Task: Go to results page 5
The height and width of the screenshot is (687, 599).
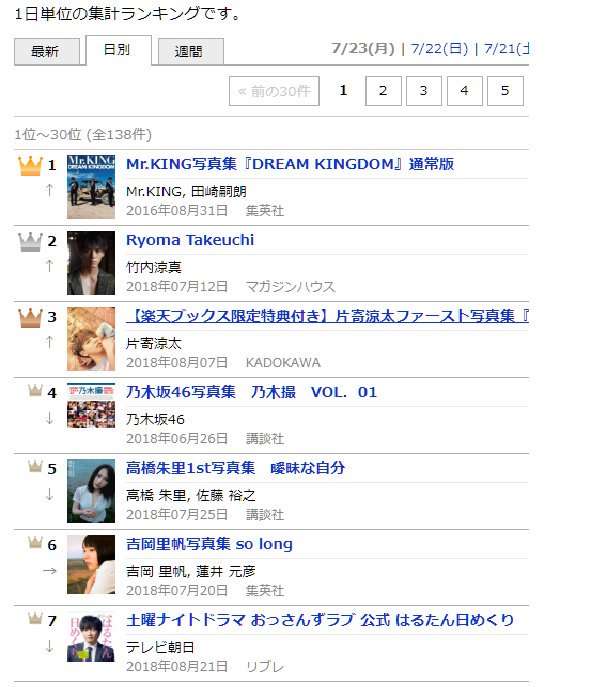Action: coord(505,91)
